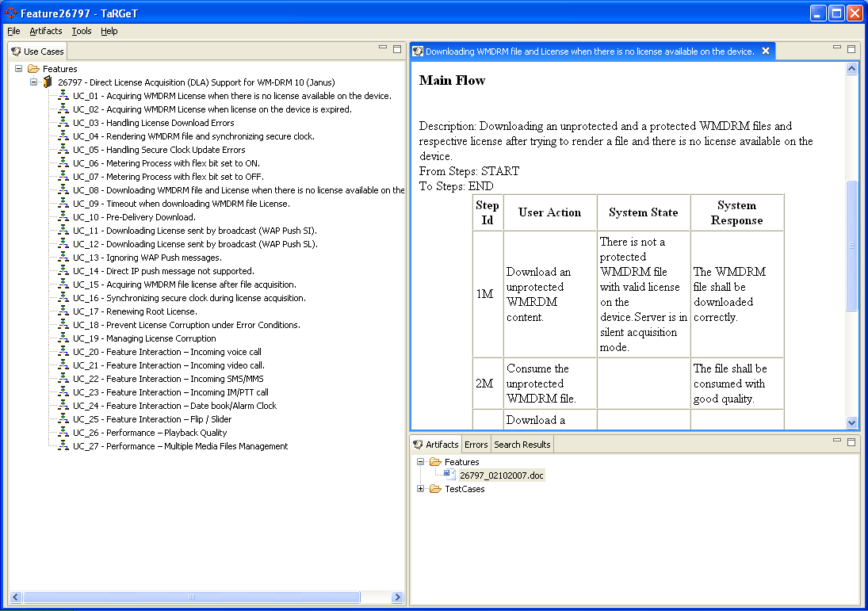Select UC_23 - Feature Interaction – Incoming IM/PTT call

pyautogui.click(x=171, y=392)
